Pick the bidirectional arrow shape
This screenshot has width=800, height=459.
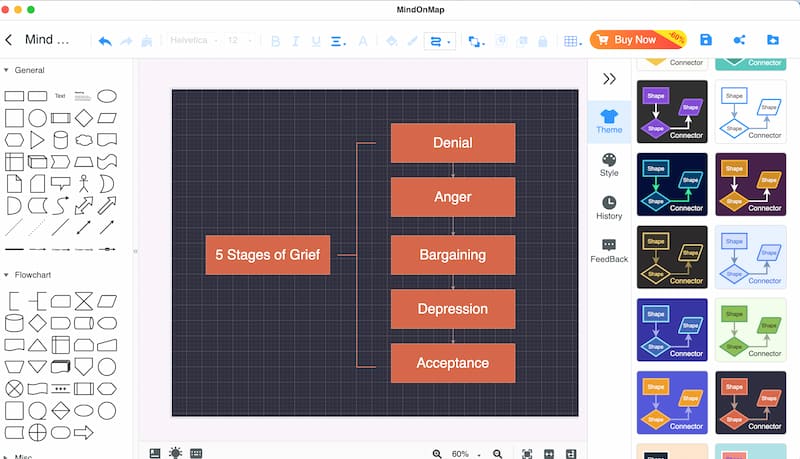click(84, 206)
